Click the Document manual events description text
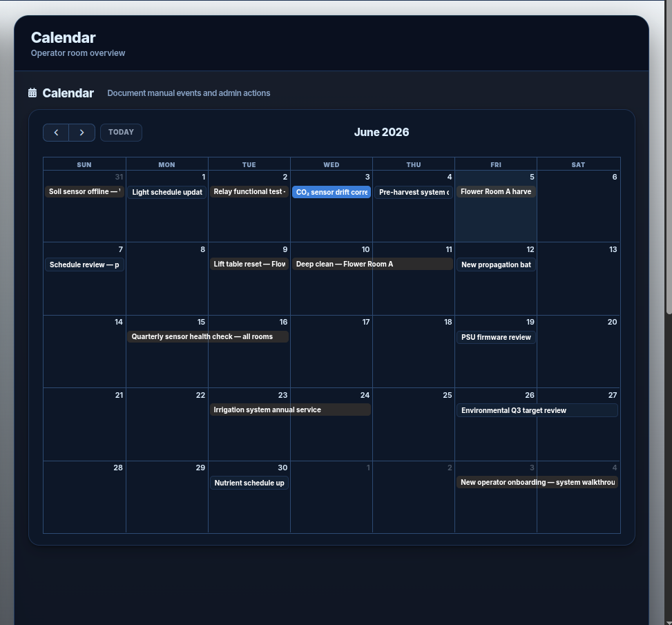The image size is (672, 625). point(189,93)
